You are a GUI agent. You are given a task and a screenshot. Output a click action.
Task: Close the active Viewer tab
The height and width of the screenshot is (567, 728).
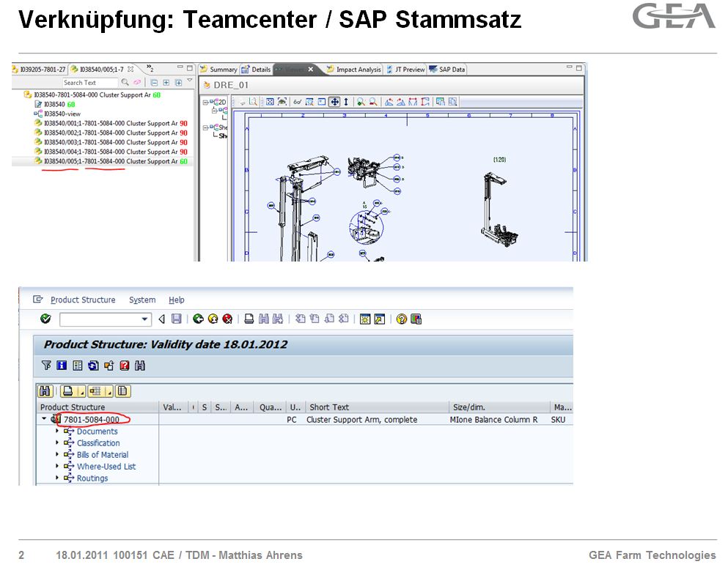(311, 69)
